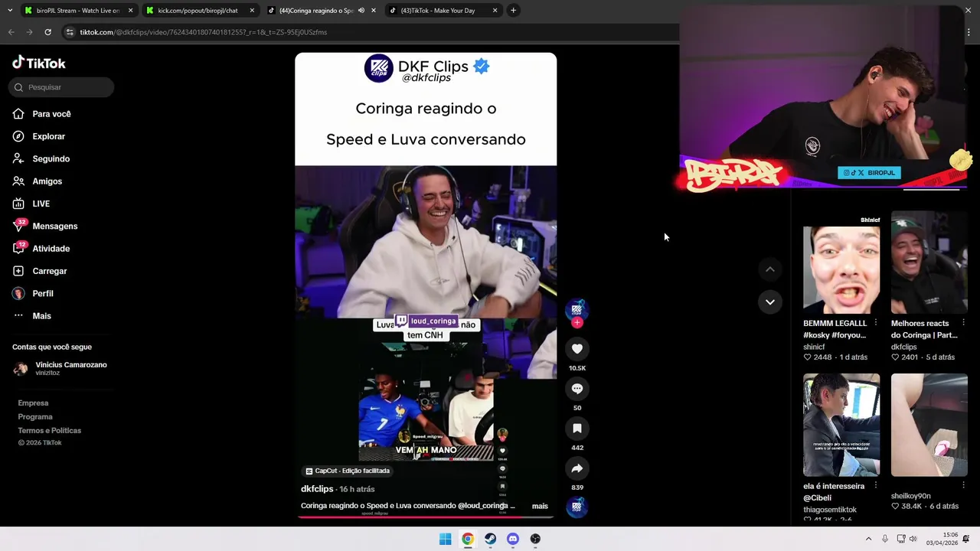This screenshot has height=551, width=980.
Task: Open Chrome from the taskbar
Action: [468, 539]
